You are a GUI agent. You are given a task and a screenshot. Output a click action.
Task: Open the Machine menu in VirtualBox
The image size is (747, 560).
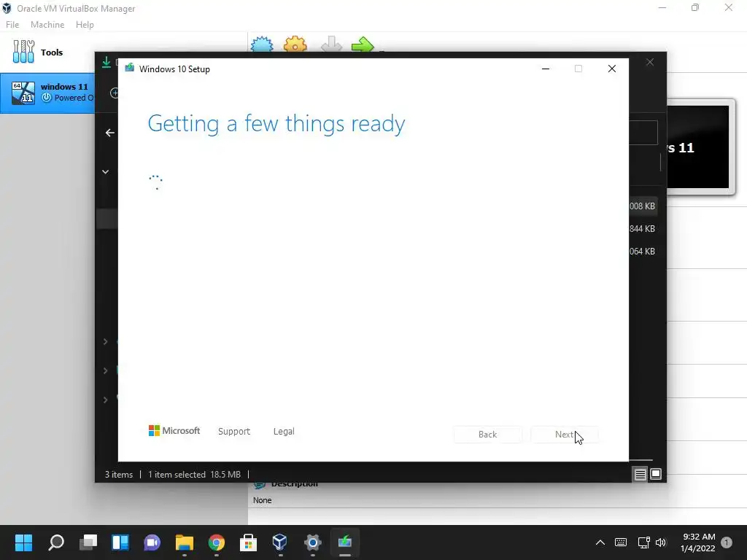point(47,25)
